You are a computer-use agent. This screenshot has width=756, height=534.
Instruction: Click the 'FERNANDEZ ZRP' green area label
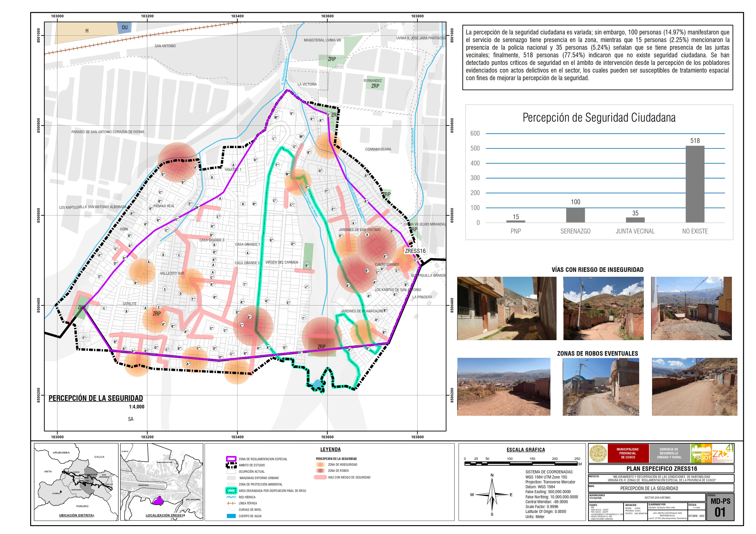tap(374, 83)
